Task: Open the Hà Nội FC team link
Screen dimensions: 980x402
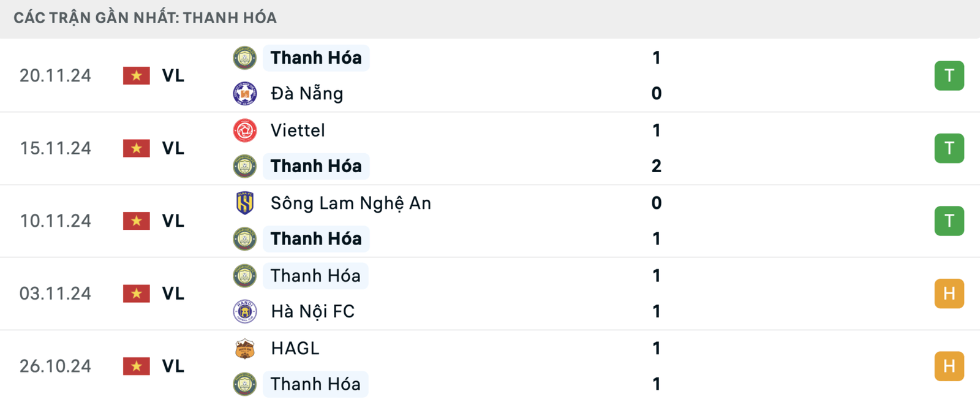Action: (313, 311)
